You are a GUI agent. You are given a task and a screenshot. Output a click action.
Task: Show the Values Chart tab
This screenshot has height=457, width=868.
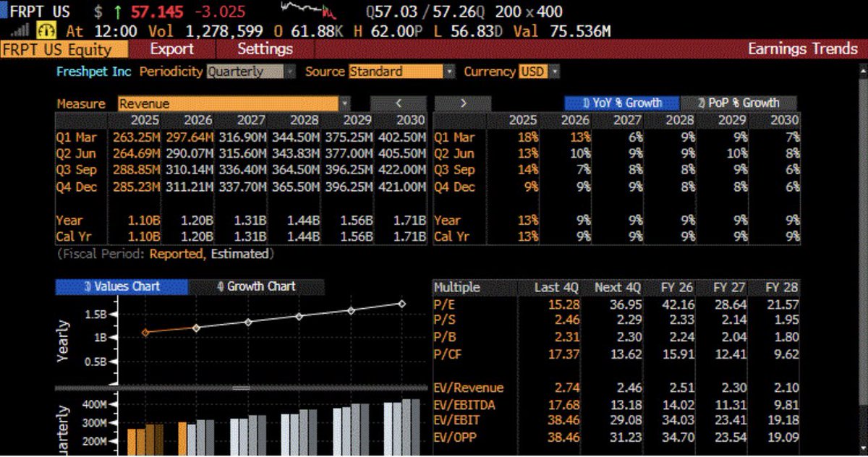[122, 286]
